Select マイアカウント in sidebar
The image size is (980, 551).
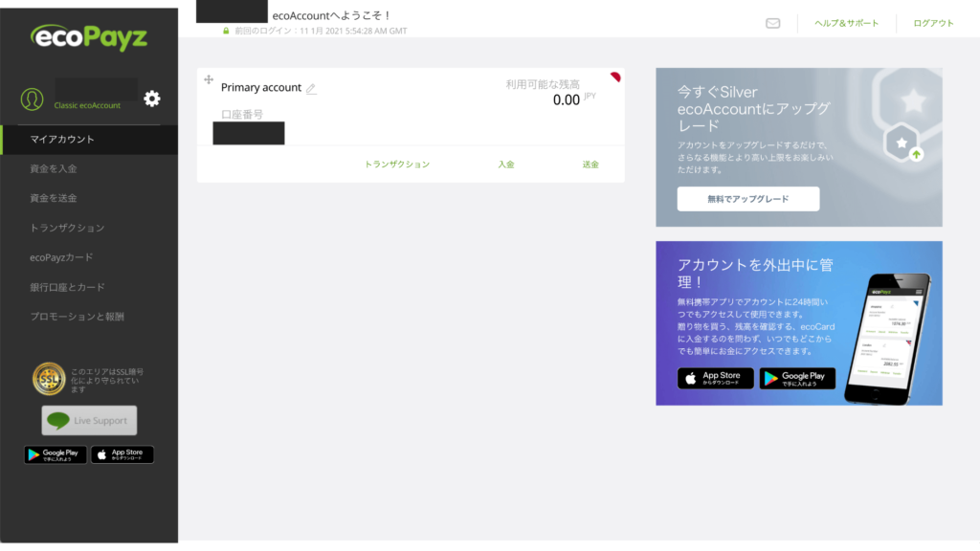coord(89,140)
